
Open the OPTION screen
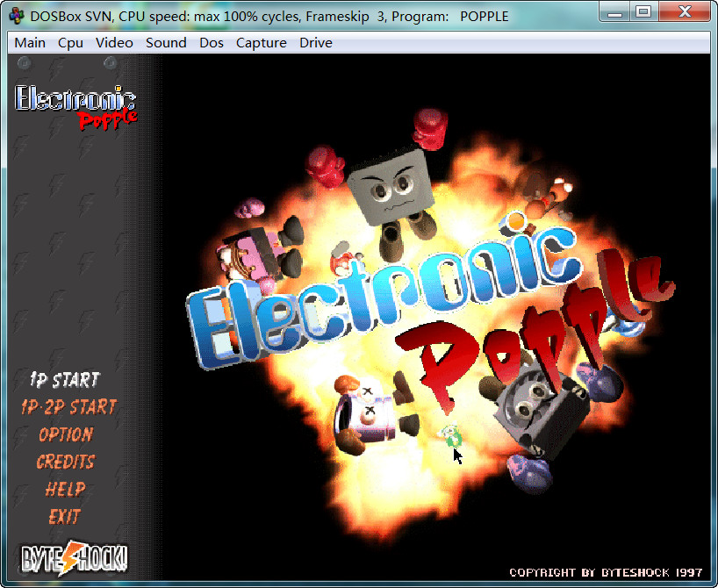(66, 434)
